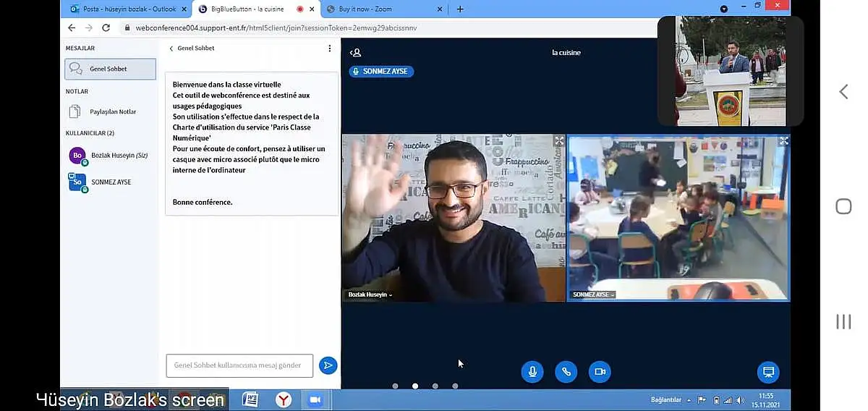Fullscreen the SONMEZ AYSE classroom video
868x411 pixels.
pos(783,141)
